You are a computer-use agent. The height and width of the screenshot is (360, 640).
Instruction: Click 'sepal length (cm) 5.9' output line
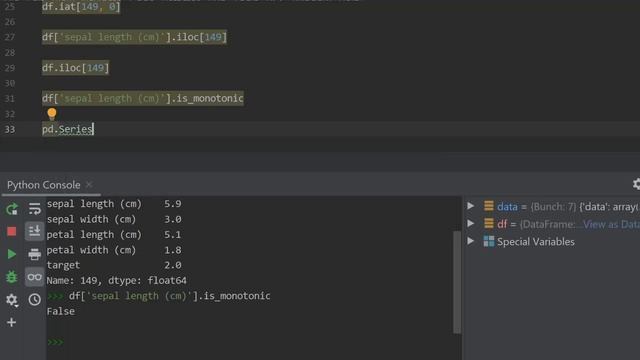[x=114, y=204]
